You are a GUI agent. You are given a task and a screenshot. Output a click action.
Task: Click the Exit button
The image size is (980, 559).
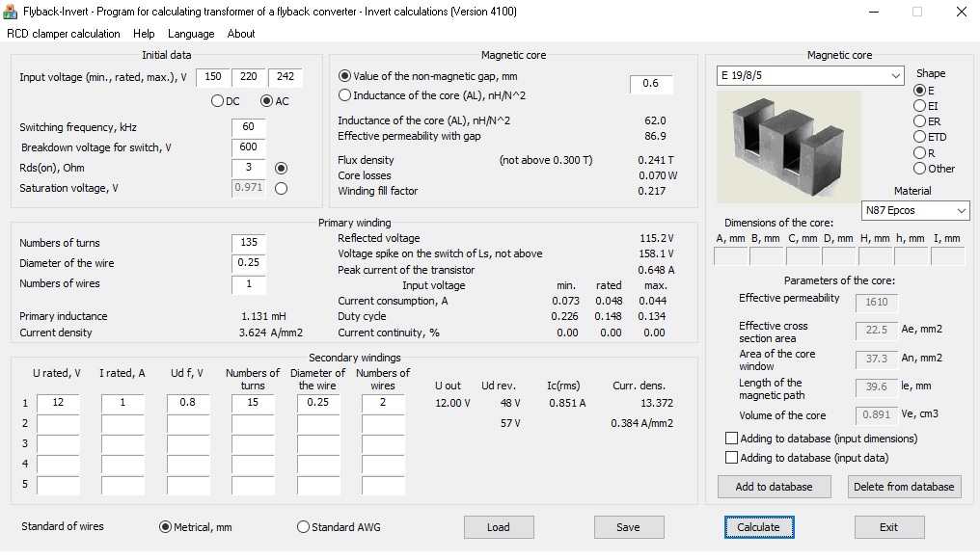888,527
